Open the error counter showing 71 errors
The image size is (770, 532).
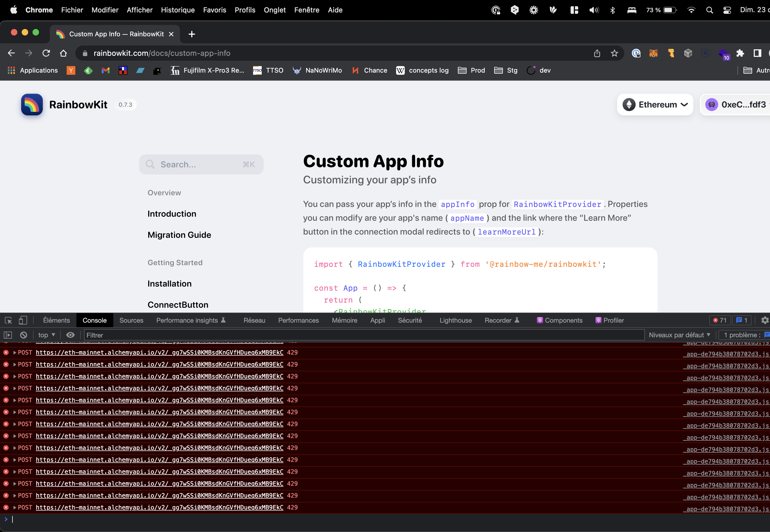coord(720,320)
